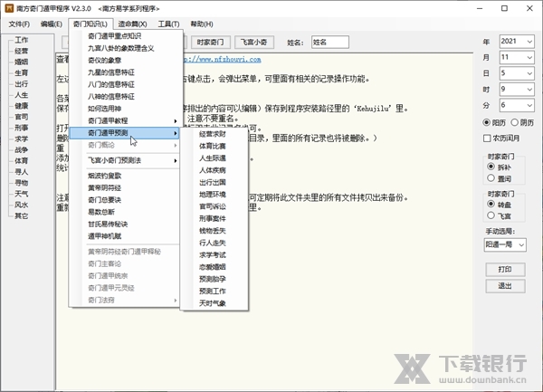This screenshot has width=543, height=392.
Task: Select the 转盘 radio option
Action: pyautogui.click(x=491, y=205)
